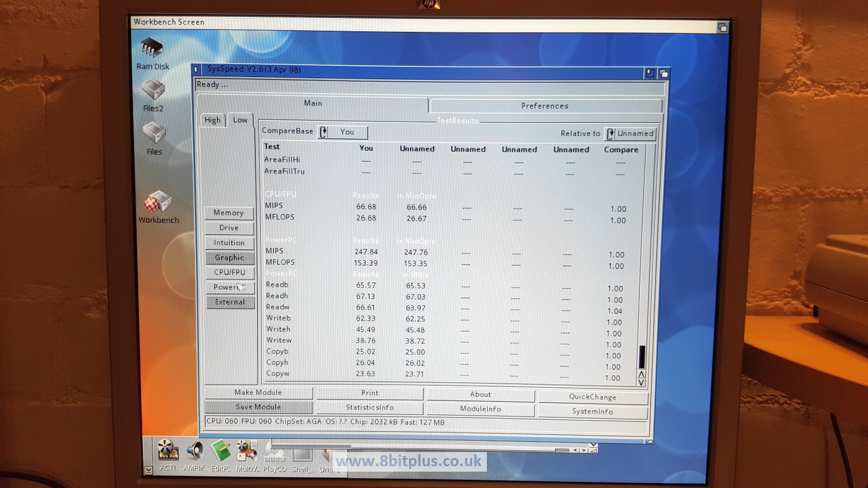The width and height of the screenshot is (868, 488).
Task: Cycle the CompareBase You selector
Action: point(343,132)
